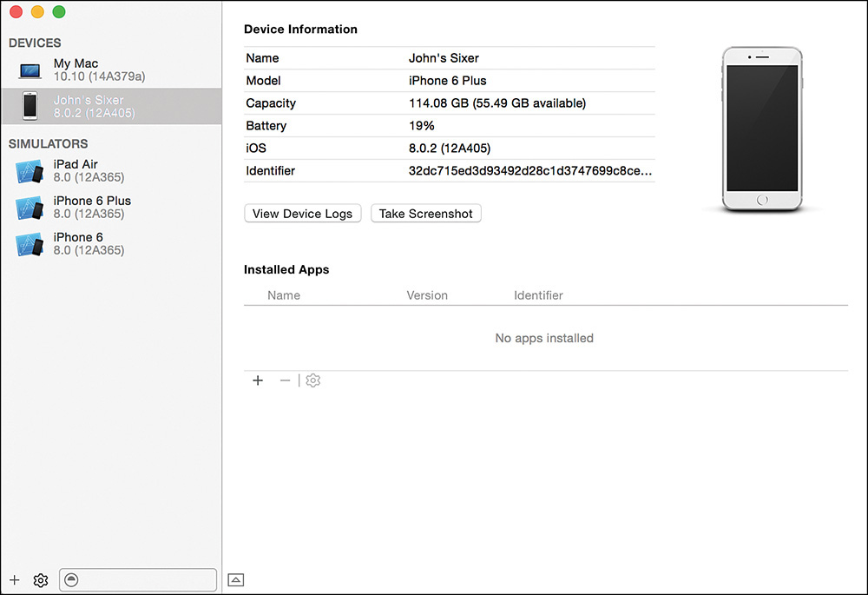Click the Device Information heading
Viewport: 868px width, 595px height.
click(x=300, y=30)
